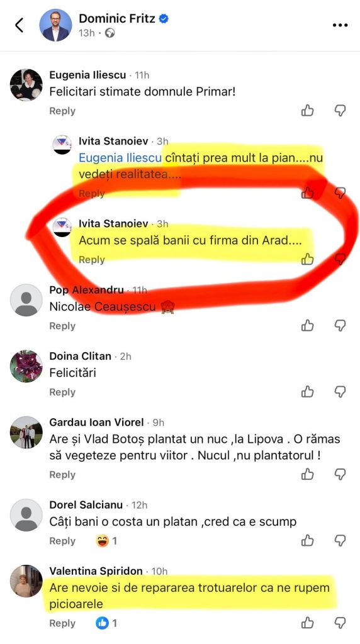Like Gardau Ioan Viorel's comment
The width and height of the screenshot is (360, 644).
pyautogui.click(x=308, y=474)
